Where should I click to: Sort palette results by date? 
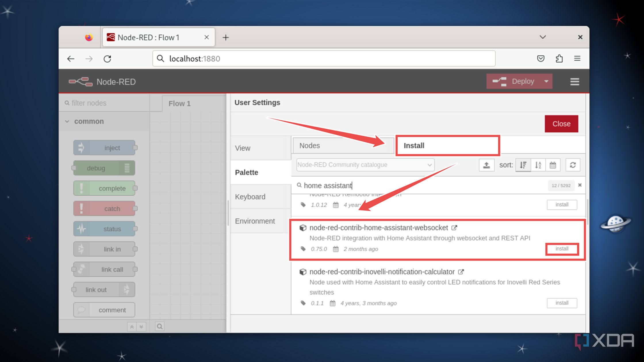[x=553, y=165]
